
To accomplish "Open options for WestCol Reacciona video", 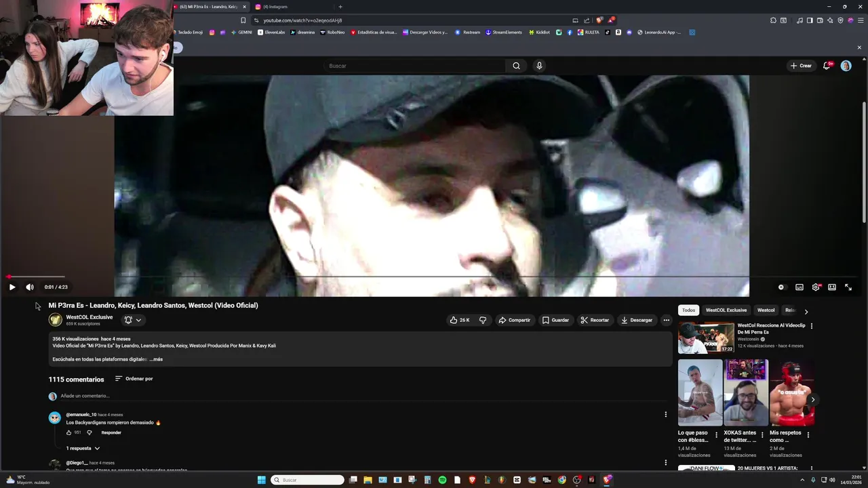I will click(812, 326).
